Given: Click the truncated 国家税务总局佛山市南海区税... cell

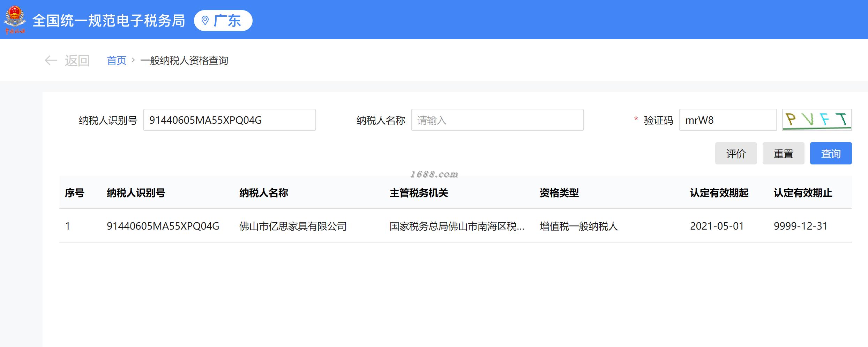Looking at the screenshot, I should [457, 226].
